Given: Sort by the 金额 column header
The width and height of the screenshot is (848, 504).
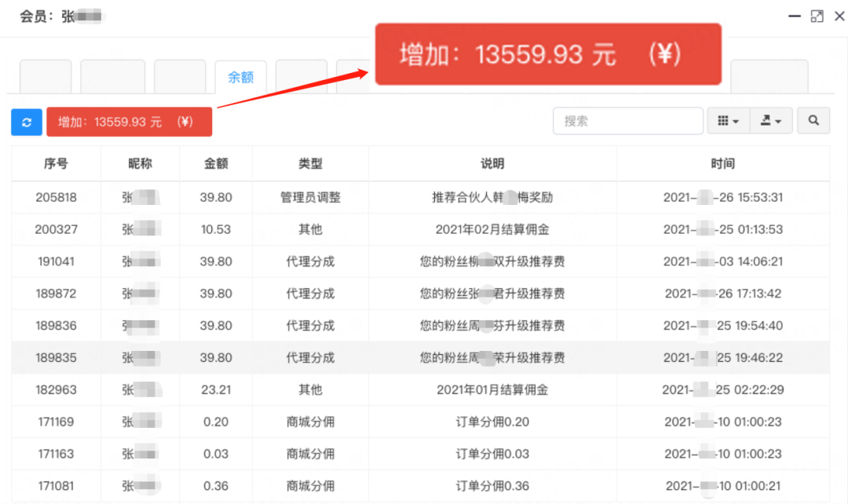Looking at the screenshot, I should 216,164.
